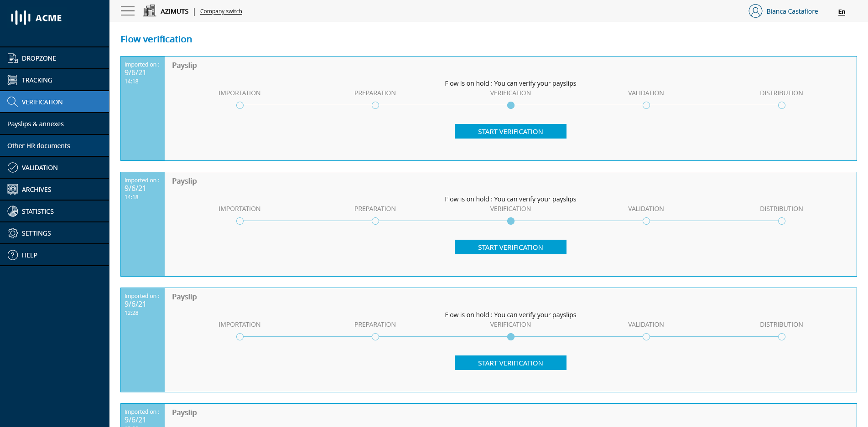
Task: Open Dropzone from the sidebar
Action: (39, 58)
